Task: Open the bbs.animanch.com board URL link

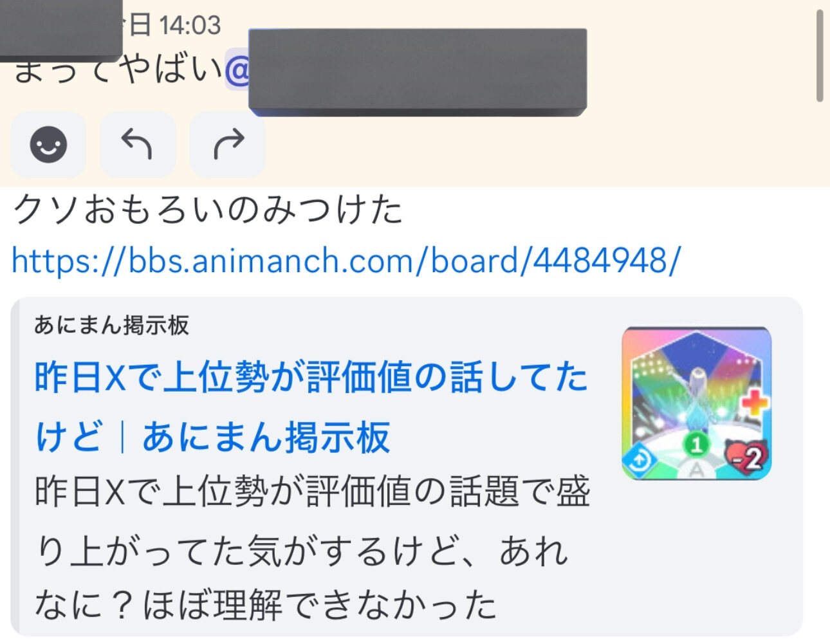Action: coord(346,261)
